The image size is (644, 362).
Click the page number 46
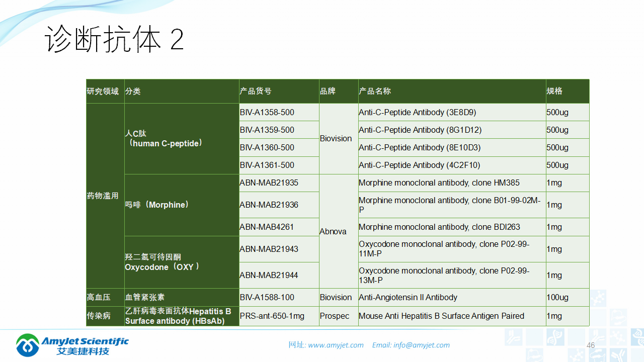tap(591, 345)
